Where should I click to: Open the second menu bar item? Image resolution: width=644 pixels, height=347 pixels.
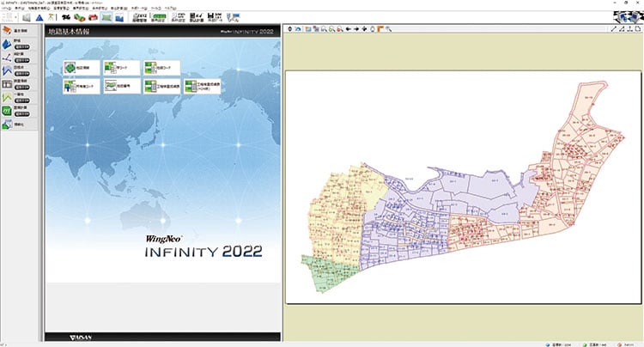[19, 9]
